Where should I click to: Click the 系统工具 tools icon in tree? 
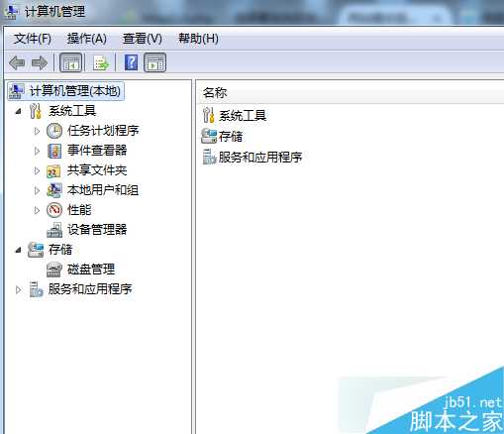point(36,111)
